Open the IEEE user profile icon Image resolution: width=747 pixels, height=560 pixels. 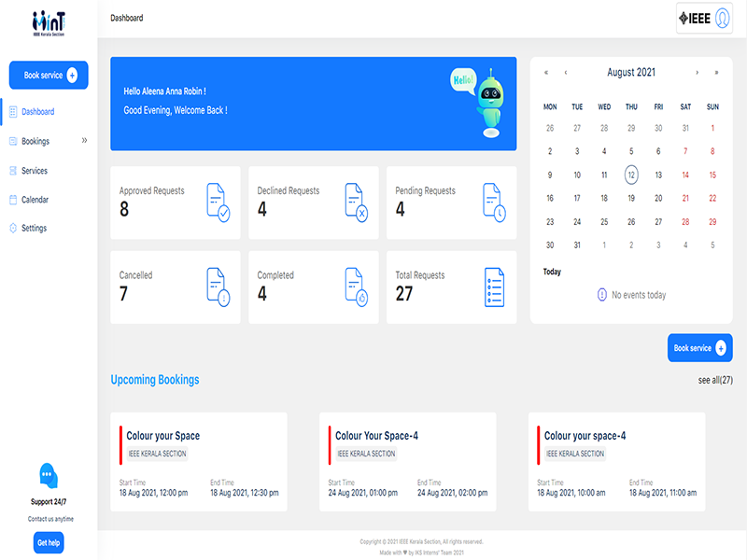[x=722, y=19]
